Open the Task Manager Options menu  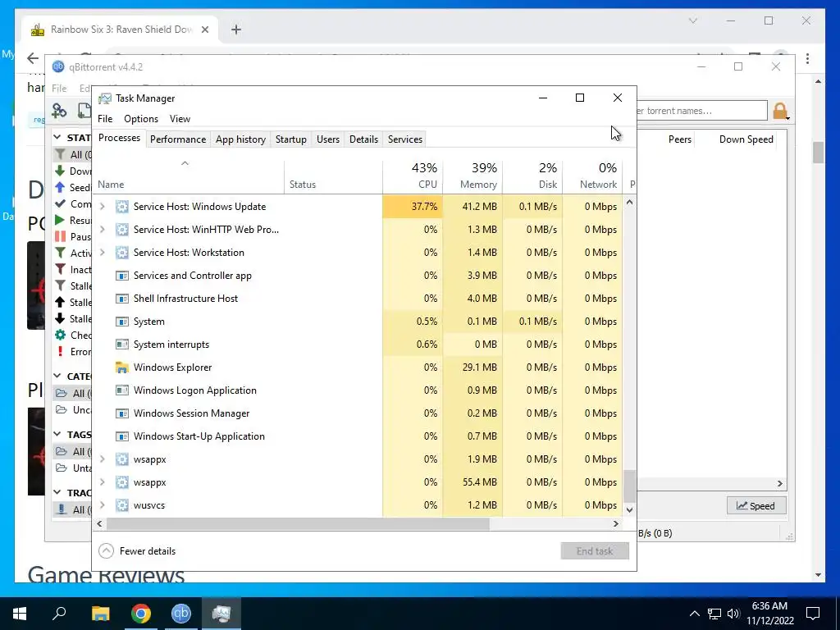point(141,119)
